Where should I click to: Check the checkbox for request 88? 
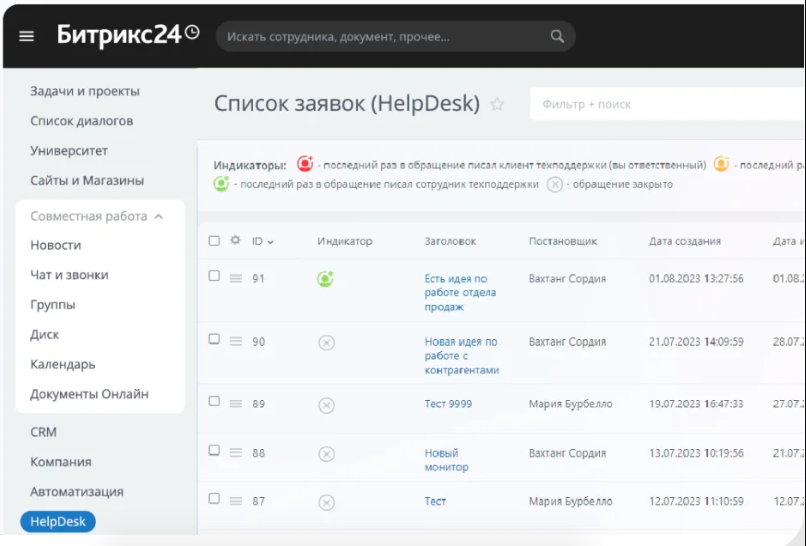[214, 450]
